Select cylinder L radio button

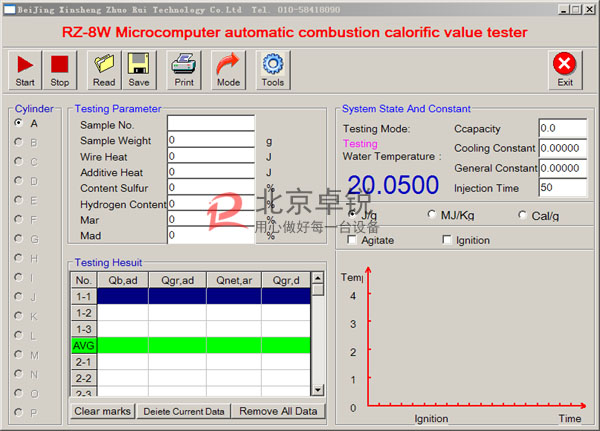[18, 335]
